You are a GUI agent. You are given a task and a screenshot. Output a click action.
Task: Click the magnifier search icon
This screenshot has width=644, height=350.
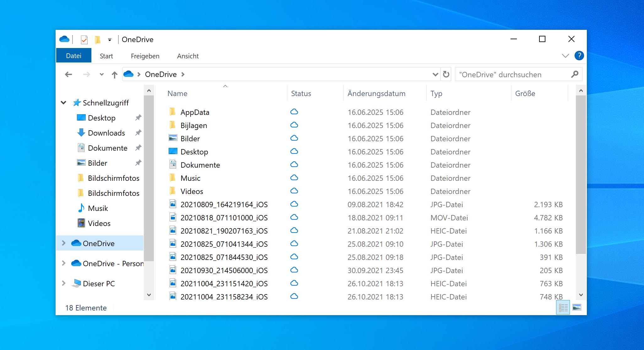tap(575, 74)
